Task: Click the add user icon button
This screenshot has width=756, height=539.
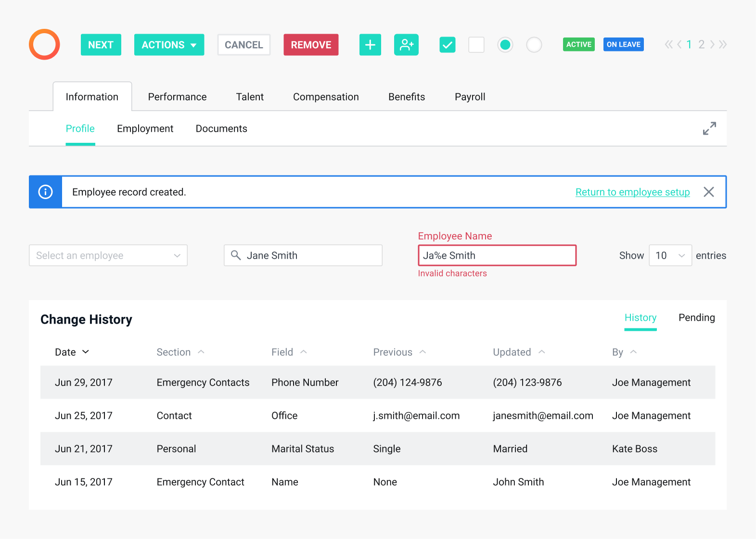Action: 406,45
